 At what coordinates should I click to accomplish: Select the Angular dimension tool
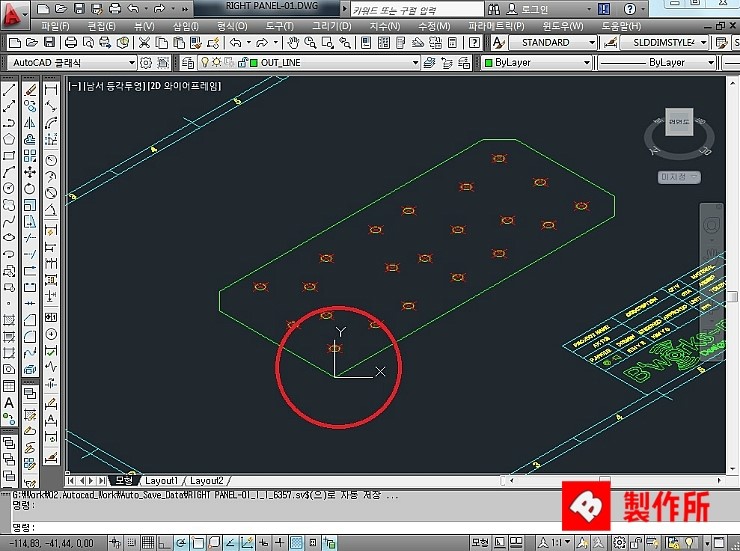(50, 209)
